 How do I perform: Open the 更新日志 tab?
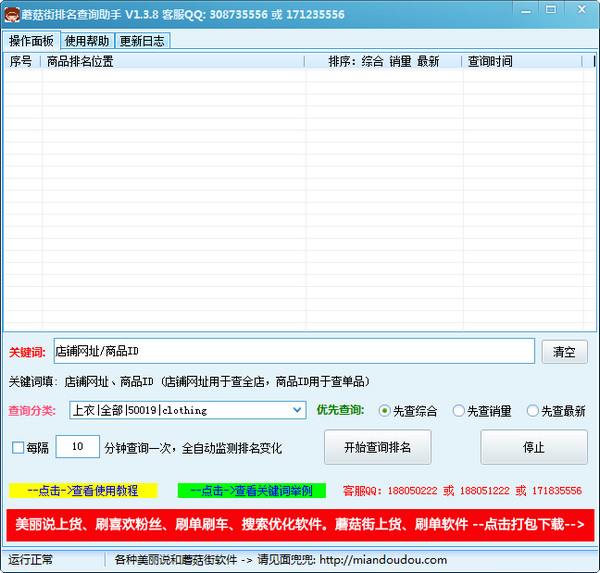[142, 41]
